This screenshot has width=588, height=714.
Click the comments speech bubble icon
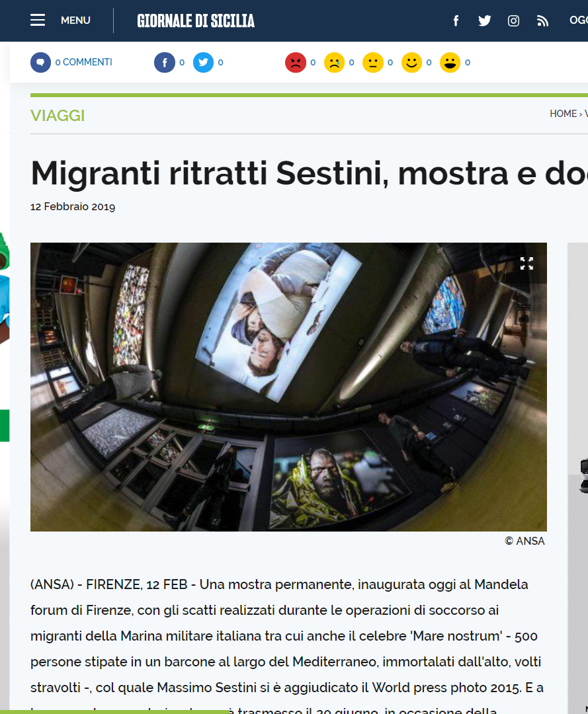click(x=40, y=62)
